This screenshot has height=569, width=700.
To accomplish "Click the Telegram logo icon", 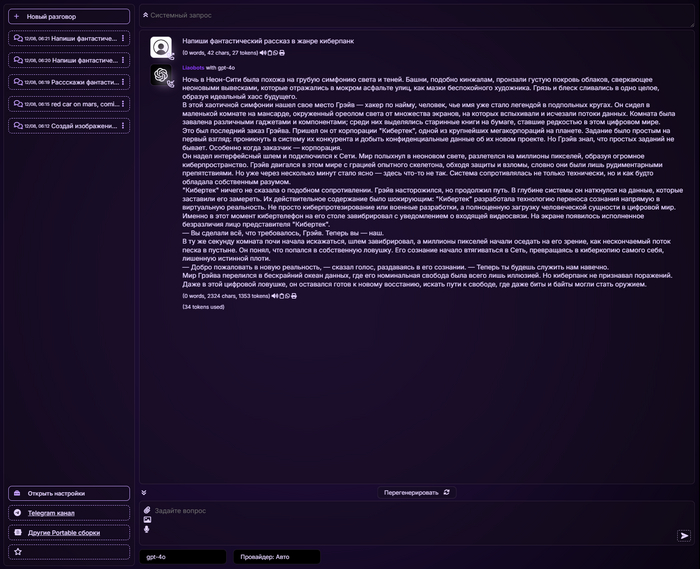I will click(17, 513).
